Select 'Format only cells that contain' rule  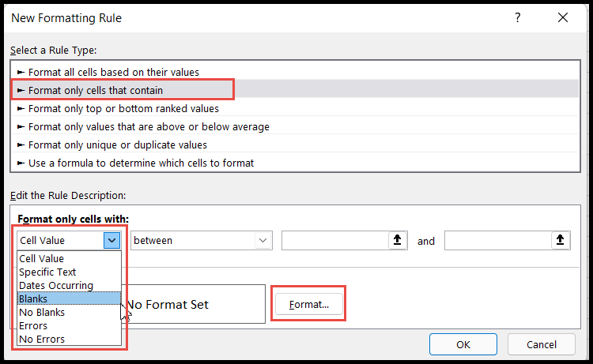pos(95,90)
